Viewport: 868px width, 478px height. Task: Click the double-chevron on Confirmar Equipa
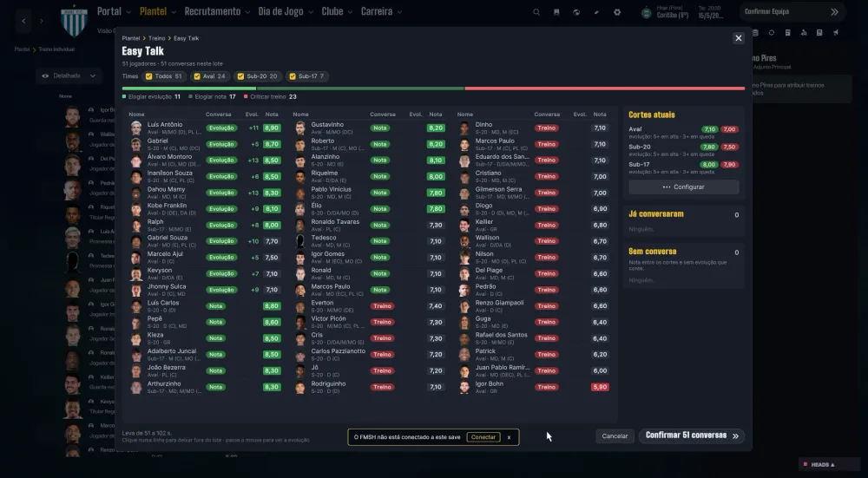(x=834, y=11)
